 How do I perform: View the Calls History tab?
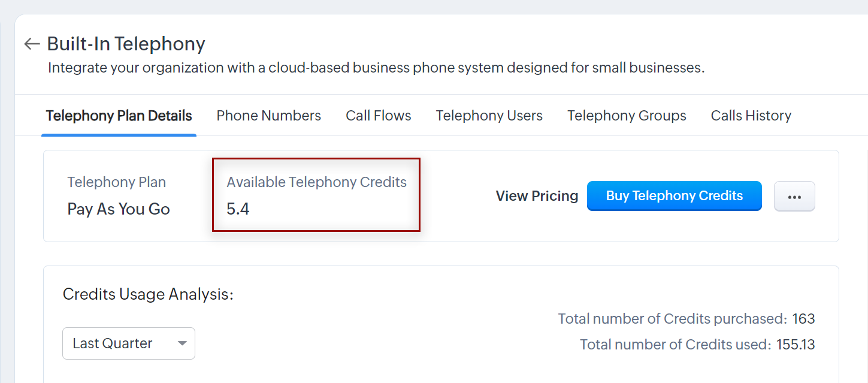751,116
